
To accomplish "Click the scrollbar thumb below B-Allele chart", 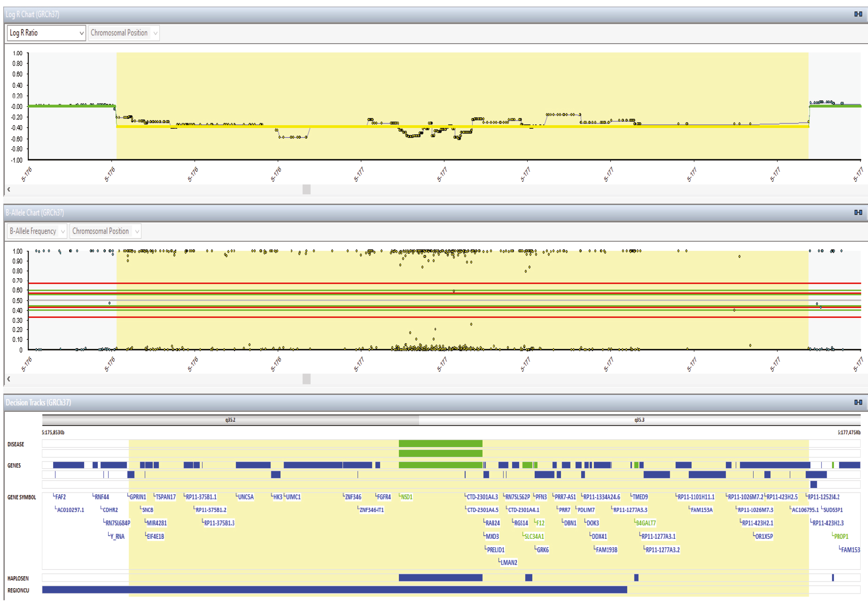I will (306, 379).
